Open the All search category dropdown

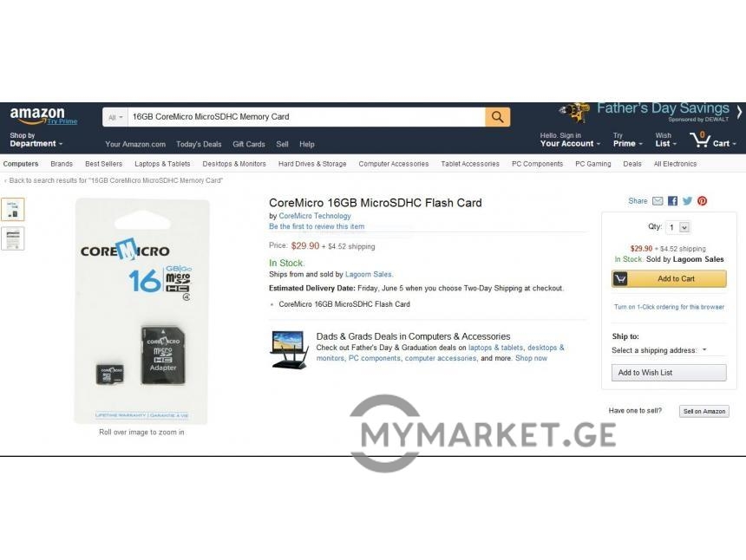tap(115, 117)
